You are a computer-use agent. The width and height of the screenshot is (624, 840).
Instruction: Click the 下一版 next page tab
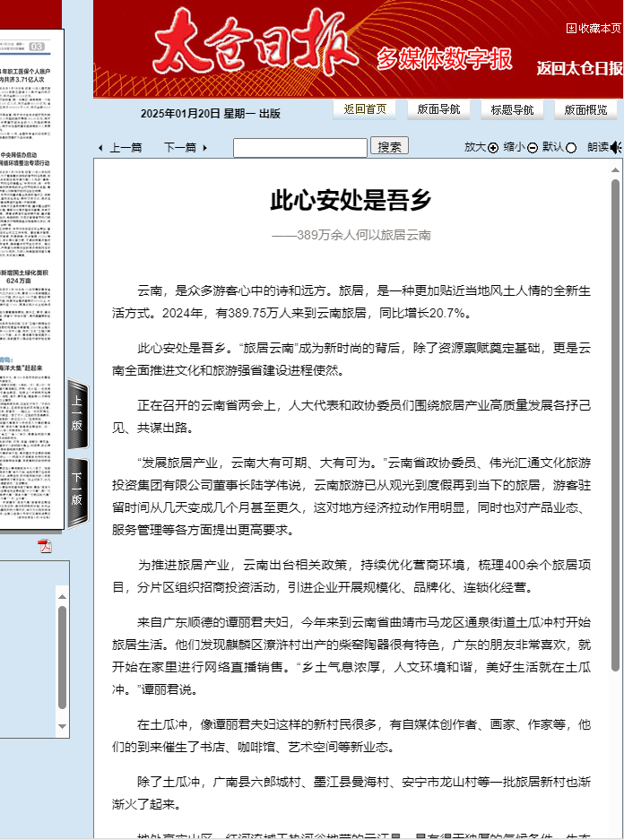pyautogui.click(x=77, y=491)
